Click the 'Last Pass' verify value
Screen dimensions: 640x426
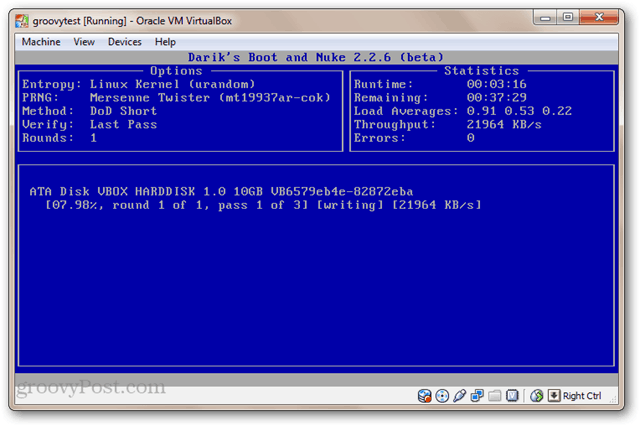123,124
